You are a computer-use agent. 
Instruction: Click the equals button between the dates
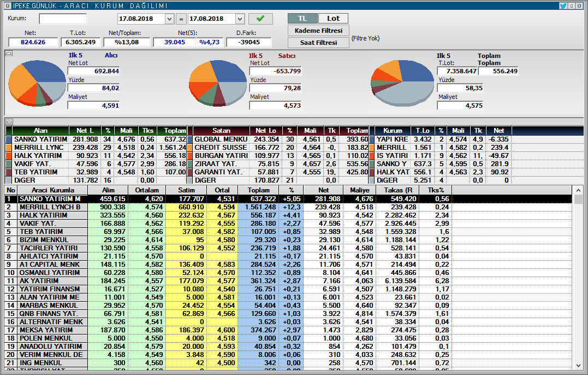tap(181, 19)
